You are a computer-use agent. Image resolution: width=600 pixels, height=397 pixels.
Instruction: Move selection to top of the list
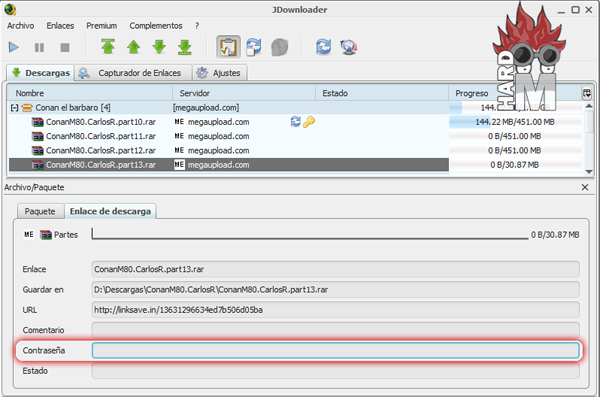pos(108,47)
